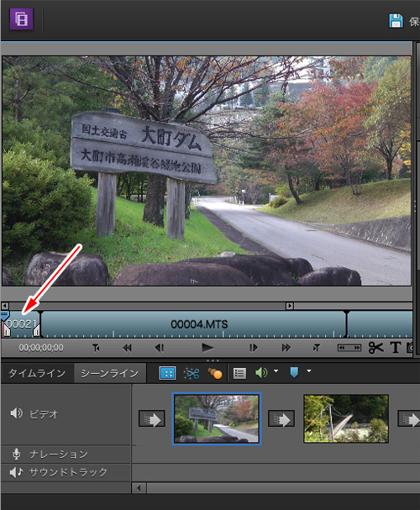The image size is (420, 510).
Task: Split clip with the scissors icon
Action: 375,348
